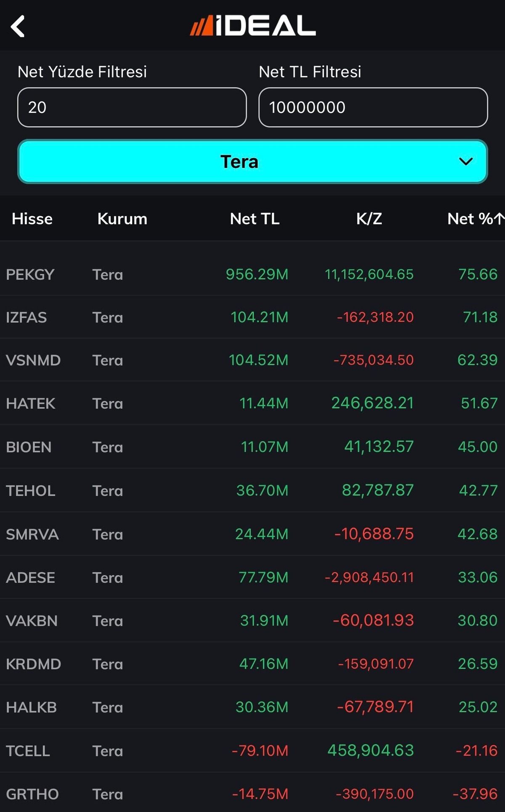Open the KRDMD stock row
Viewport: 505px width, 812px height.
click(252, 664)
